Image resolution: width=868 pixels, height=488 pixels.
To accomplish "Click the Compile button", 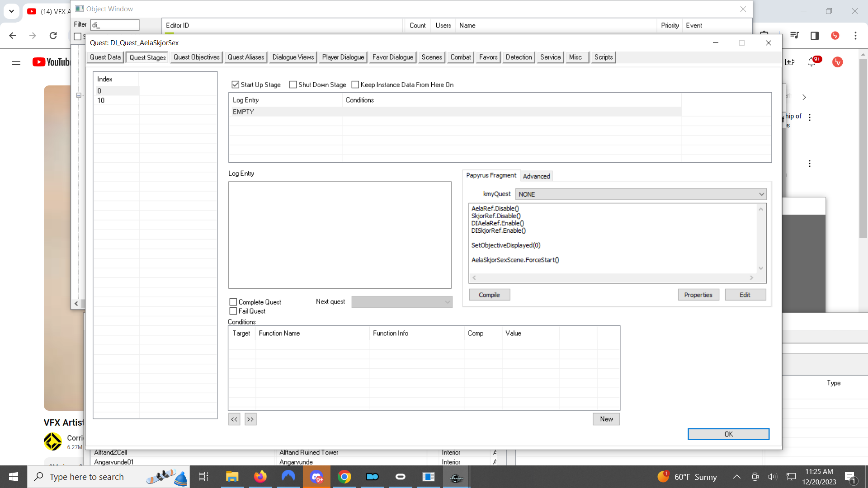I will [489, 294].
